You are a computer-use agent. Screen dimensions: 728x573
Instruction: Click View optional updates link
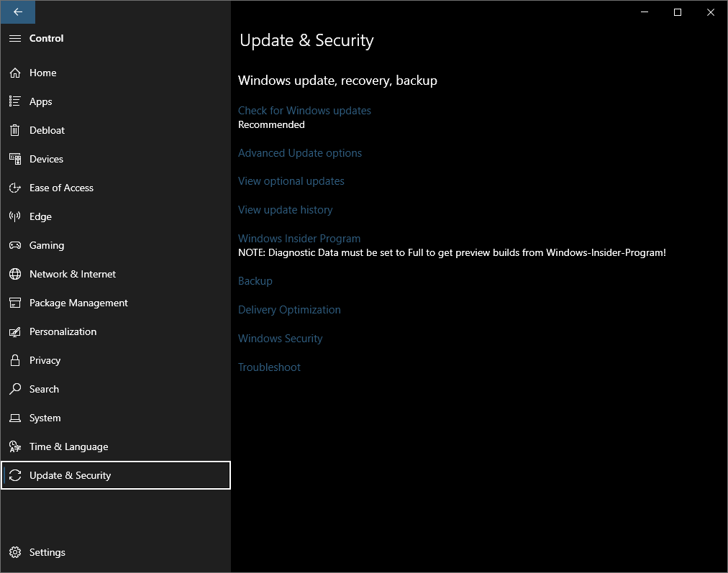(291, 181)
